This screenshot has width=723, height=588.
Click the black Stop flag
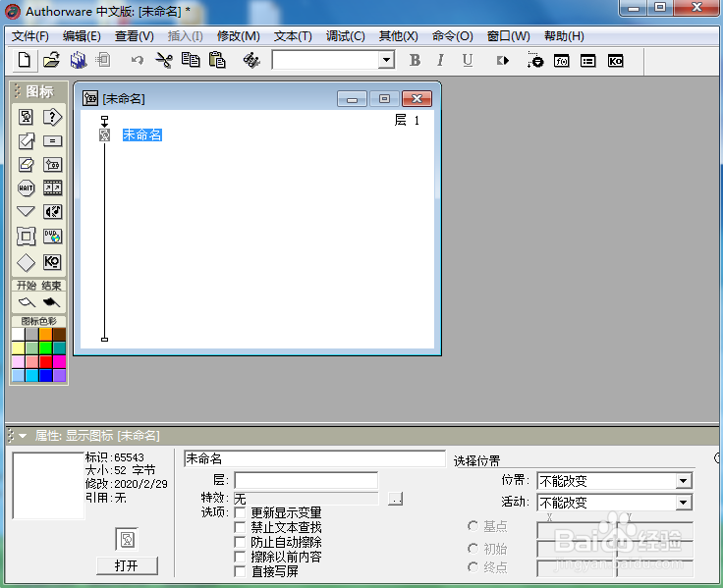(51, 302)
